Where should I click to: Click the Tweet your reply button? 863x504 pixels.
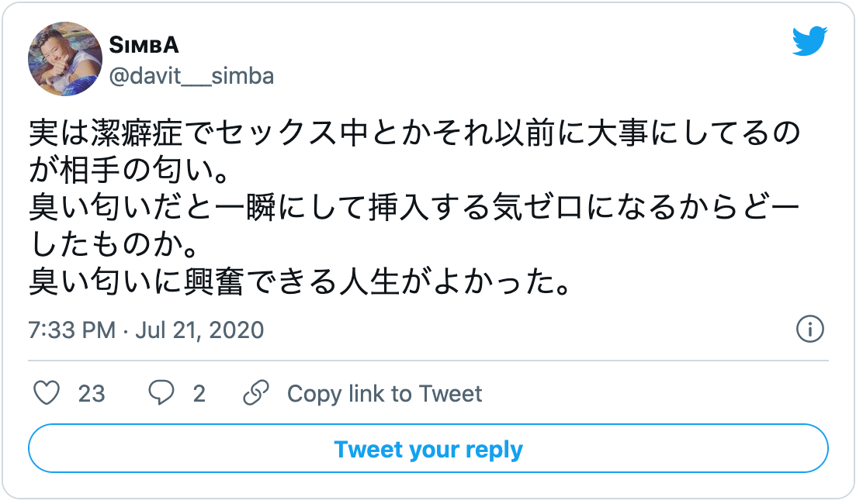click(428, 448)
